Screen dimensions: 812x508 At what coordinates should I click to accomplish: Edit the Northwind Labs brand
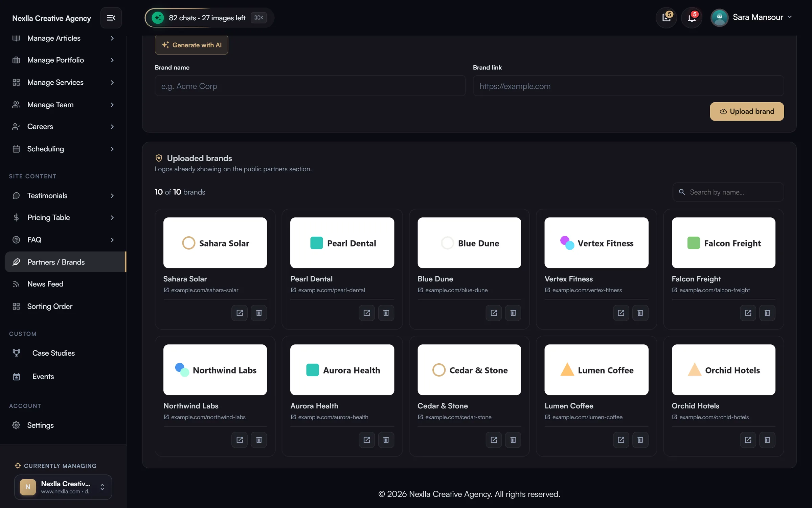click(240, 440)
